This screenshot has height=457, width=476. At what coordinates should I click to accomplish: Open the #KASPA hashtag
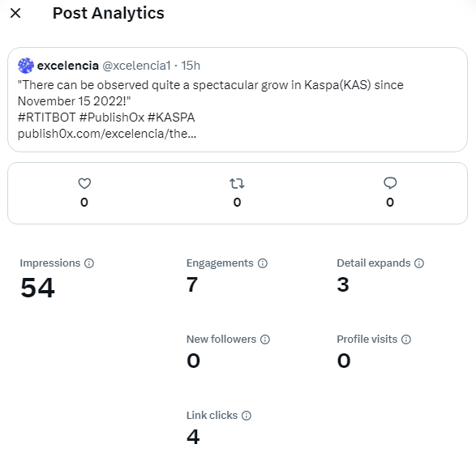171,117
